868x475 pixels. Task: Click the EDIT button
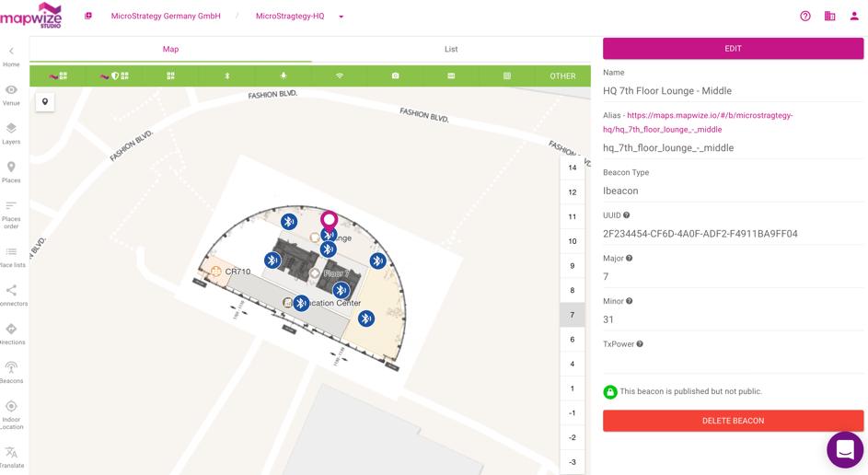tap(733, 49)
